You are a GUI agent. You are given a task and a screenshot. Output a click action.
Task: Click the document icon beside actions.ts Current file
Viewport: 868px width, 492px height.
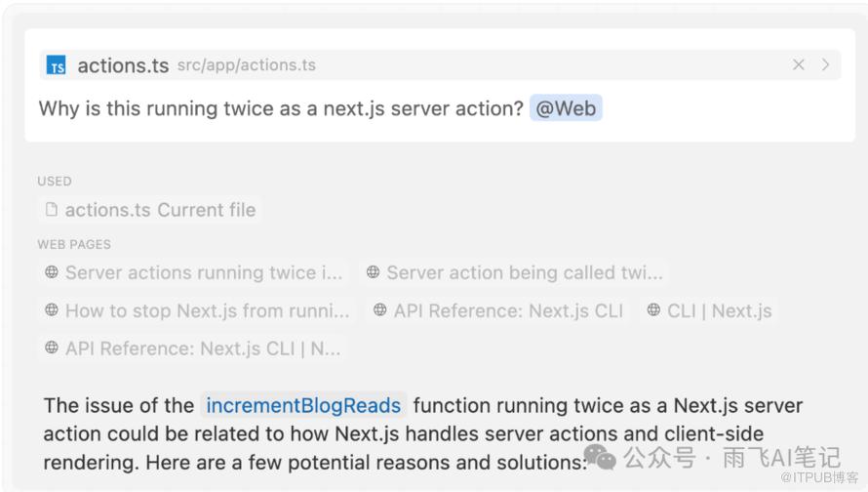[x=52, y=210]
